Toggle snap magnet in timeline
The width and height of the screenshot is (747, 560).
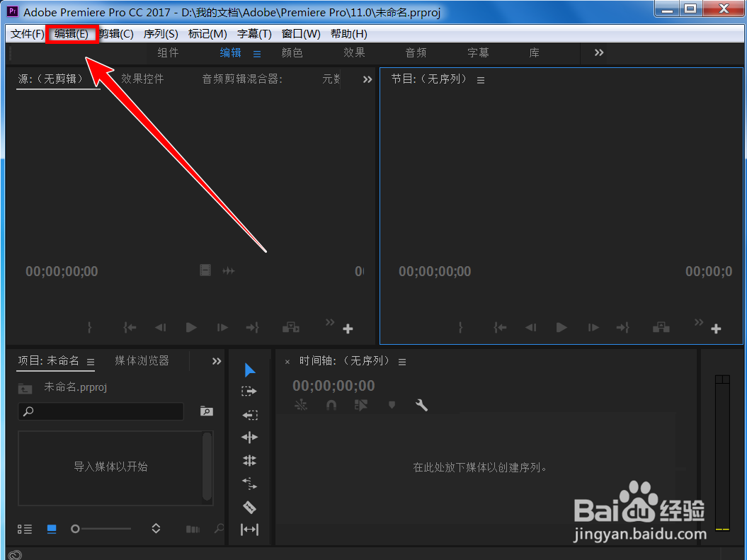click(x=331, y=405)
